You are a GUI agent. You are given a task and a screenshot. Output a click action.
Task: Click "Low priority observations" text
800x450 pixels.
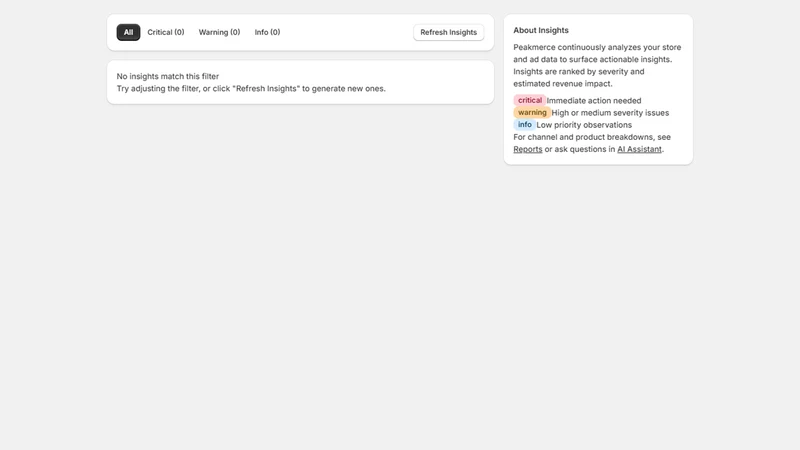(584, 125)
